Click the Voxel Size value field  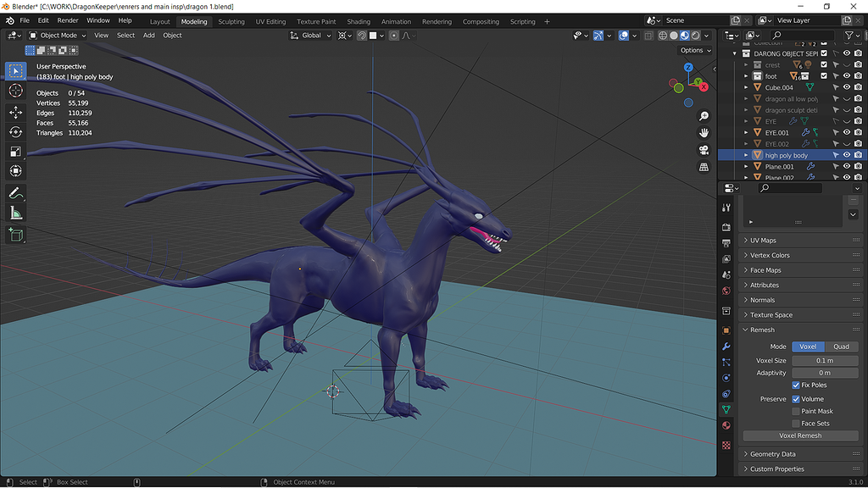click(824, 360)
